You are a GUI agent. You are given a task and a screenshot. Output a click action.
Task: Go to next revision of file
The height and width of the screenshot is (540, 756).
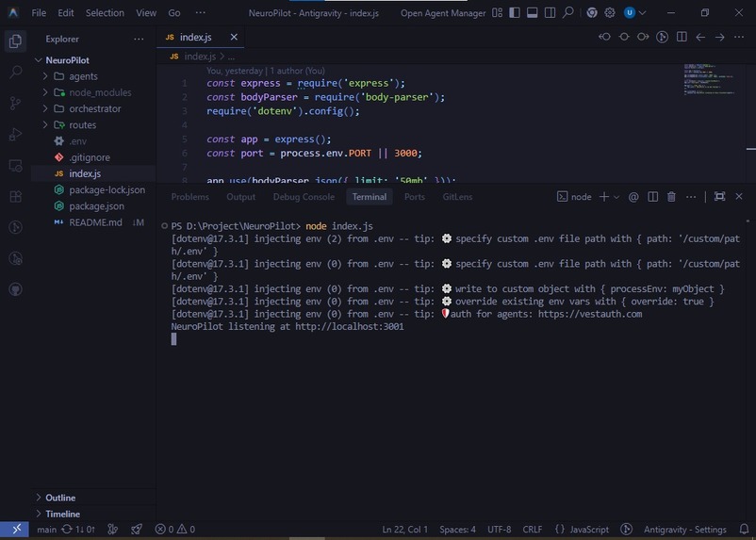click(643, 37)
